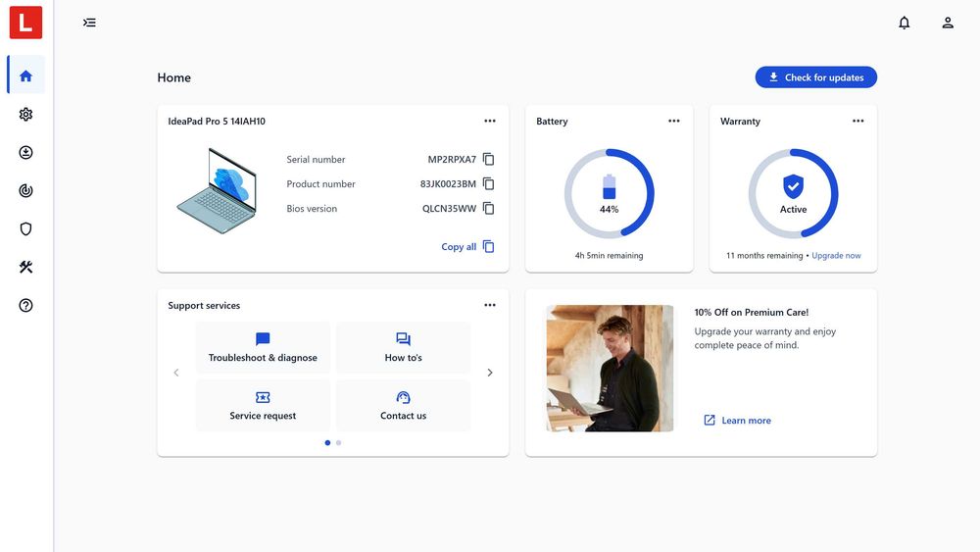
Task: Open the help question mark icon
Action: click(25, 305)
